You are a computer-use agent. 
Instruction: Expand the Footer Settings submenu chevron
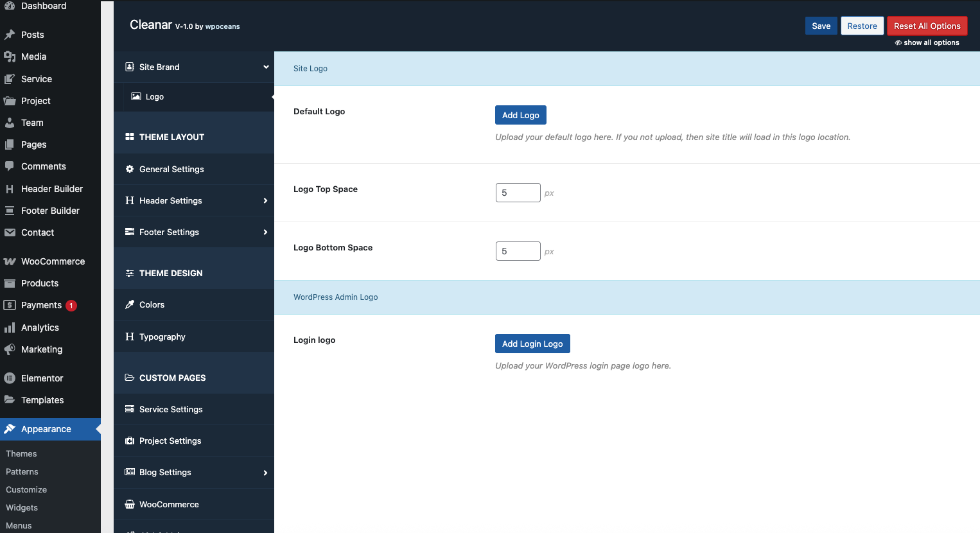tap(265, 232)
